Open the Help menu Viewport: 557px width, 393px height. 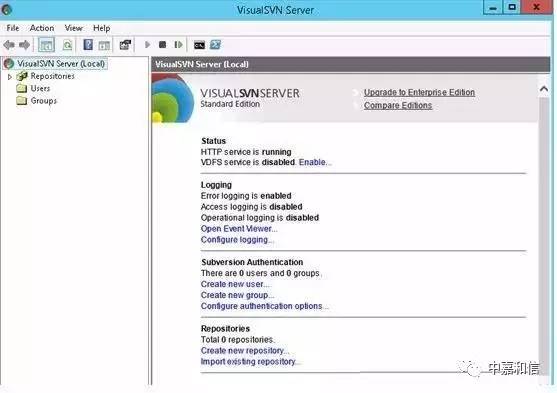[x=102, y=28]
